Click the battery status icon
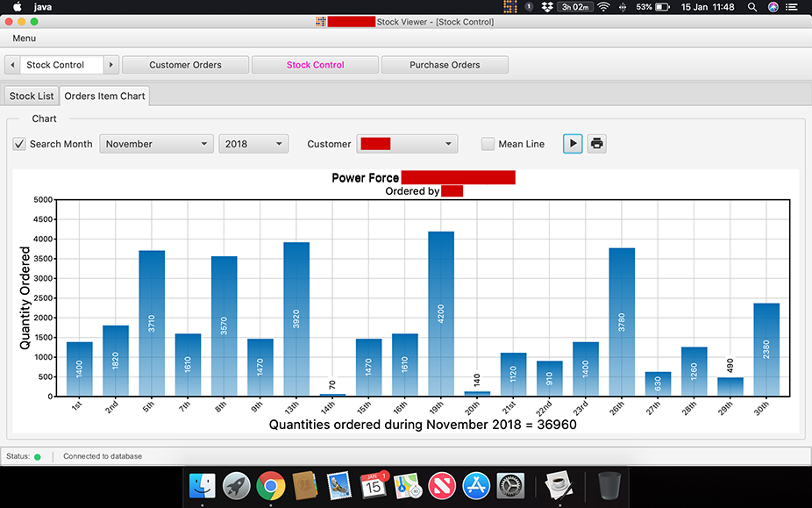Screen dimensions: 812x508 pyautogui.click(x=662, y=7)
